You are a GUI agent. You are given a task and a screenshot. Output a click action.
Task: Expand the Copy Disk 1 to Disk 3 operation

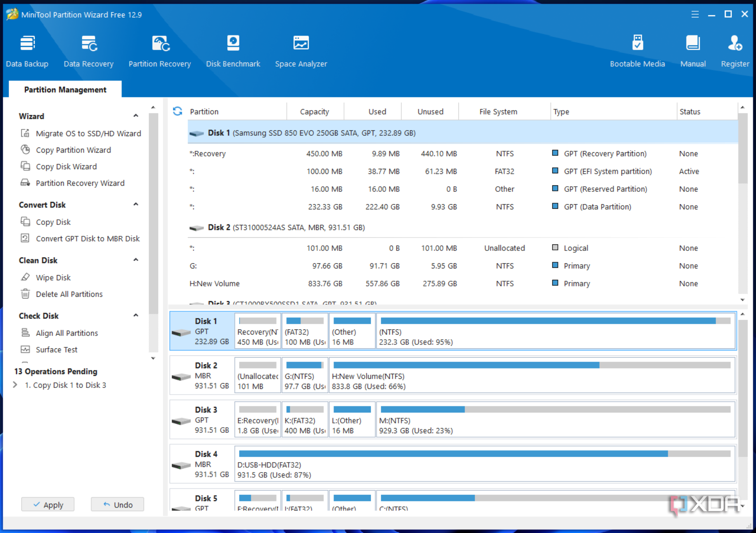point(15,385)
